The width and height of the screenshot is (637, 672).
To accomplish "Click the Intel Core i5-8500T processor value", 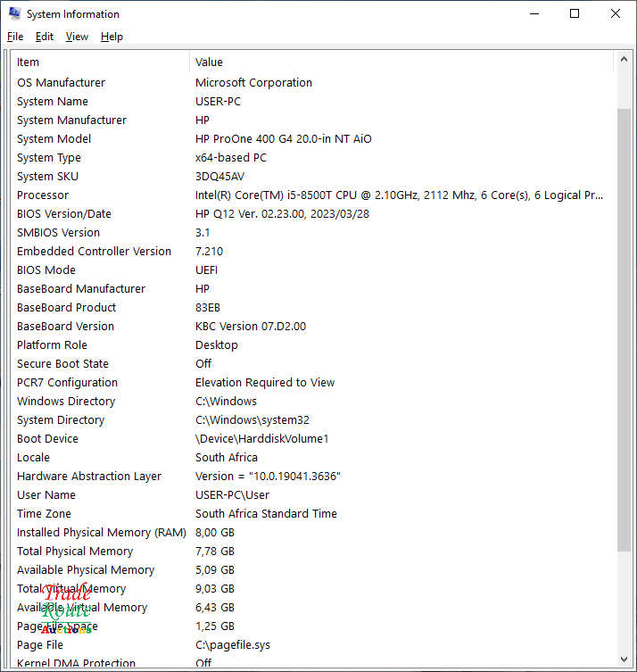I will tap(400, 195).
